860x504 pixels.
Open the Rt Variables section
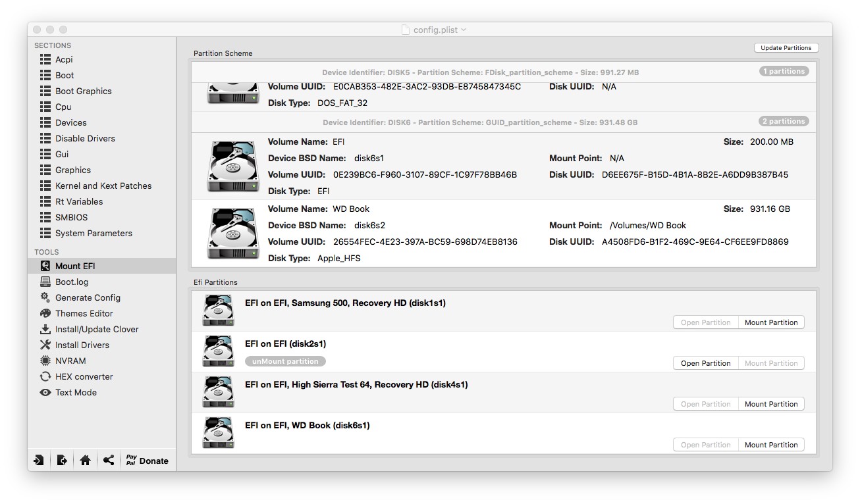coord(79,201)
